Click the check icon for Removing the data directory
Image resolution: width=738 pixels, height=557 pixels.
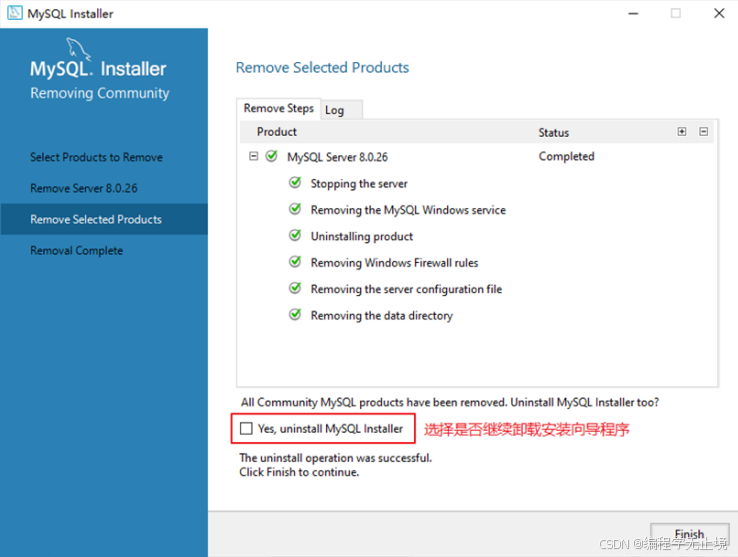click(x=295, y=314)
